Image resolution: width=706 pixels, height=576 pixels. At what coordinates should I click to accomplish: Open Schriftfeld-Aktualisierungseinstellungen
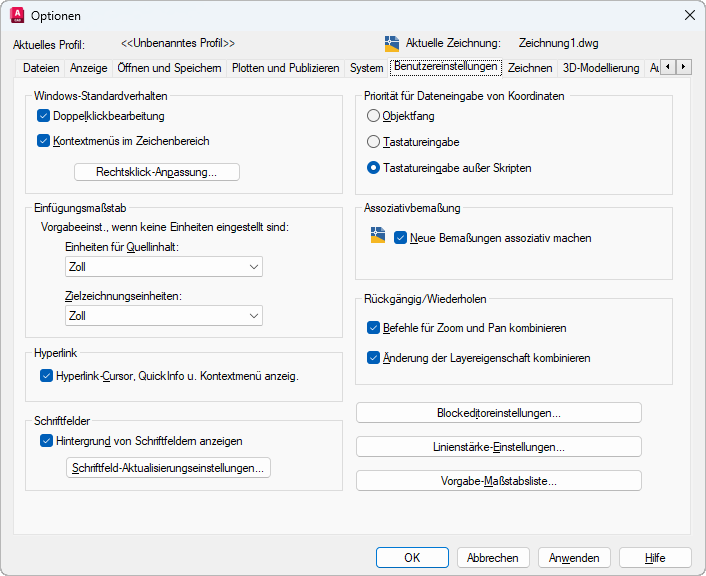168,468
